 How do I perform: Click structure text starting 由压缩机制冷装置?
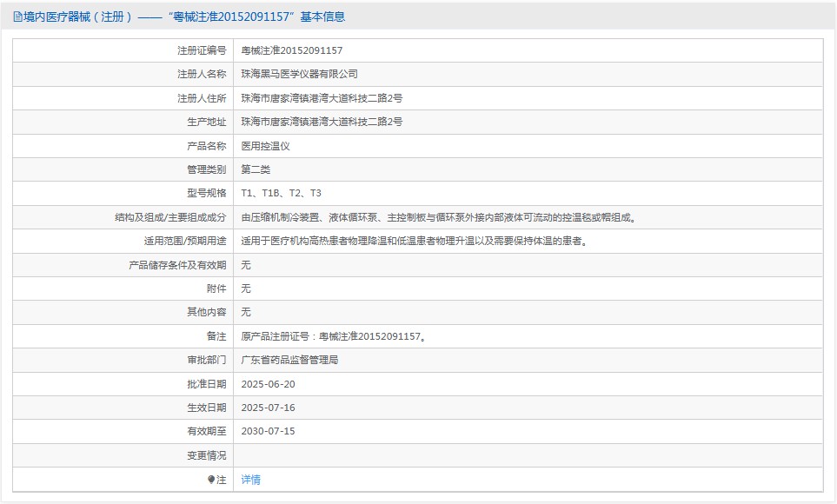coord(440,217)
